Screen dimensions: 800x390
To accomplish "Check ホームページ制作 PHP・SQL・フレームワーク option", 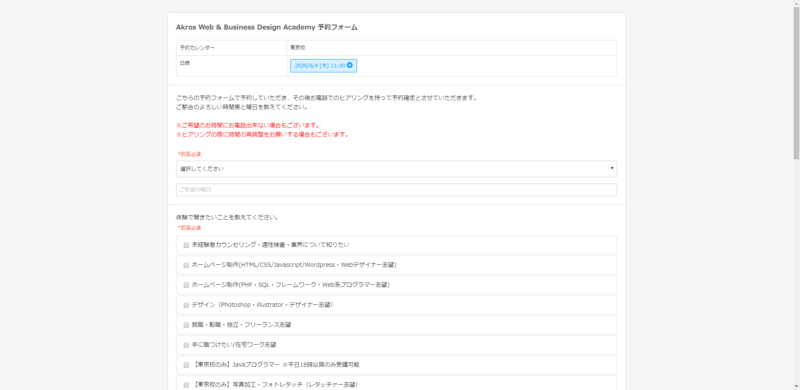I will [186, 285].
